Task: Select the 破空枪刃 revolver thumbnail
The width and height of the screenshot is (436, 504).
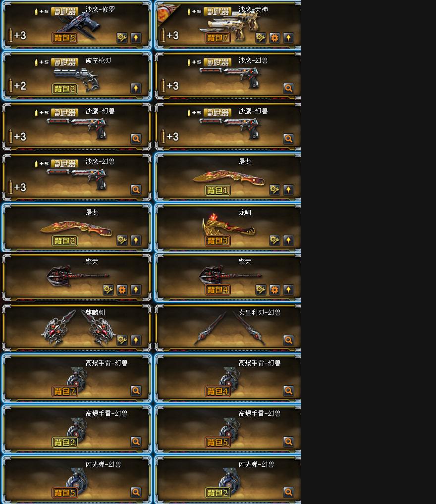Action: [x=77, y=79]
